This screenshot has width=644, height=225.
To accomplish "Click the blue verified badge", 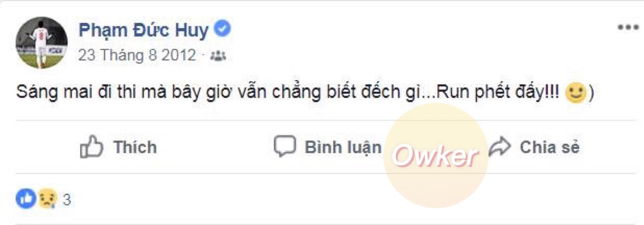I will tap(222, 28).
